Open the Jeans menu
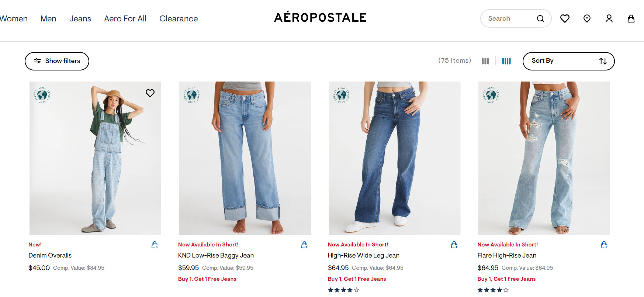The height and width of the screenshot is (297, 644). [x=80, y=18]
